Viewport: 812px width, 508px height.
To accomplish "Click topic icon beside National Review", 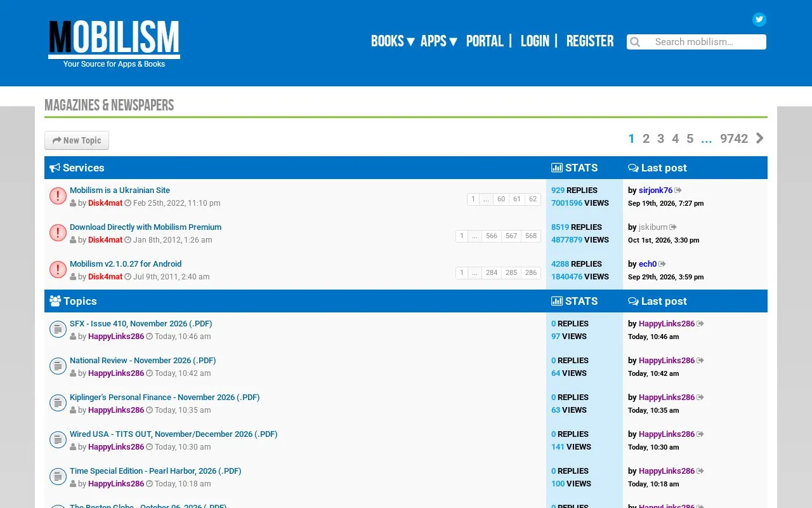I will 58,366.
